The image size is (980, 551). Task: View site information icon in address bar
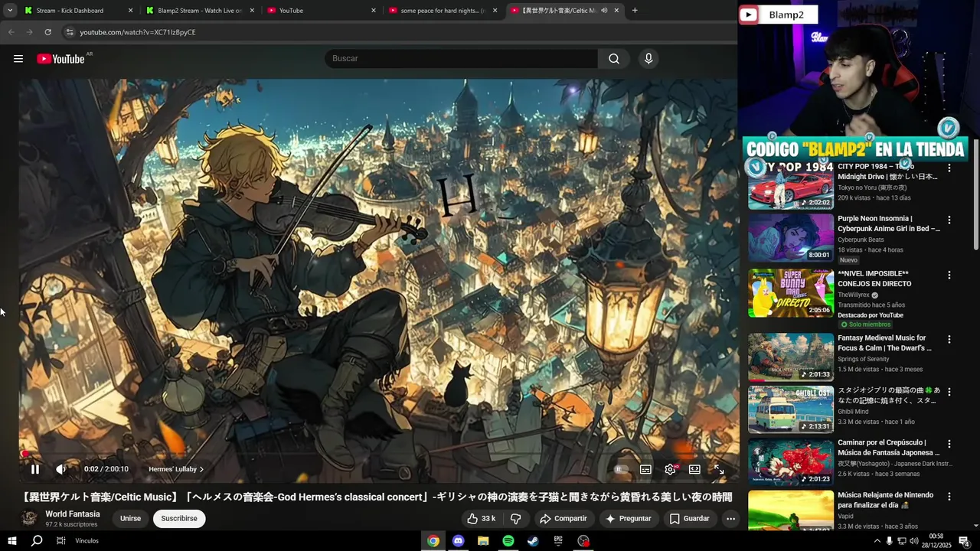(69, 32)
